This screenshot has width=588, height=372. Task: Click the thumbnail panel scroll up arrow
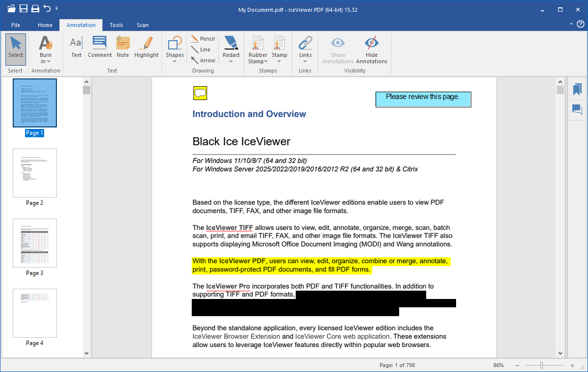click(87, 82)
